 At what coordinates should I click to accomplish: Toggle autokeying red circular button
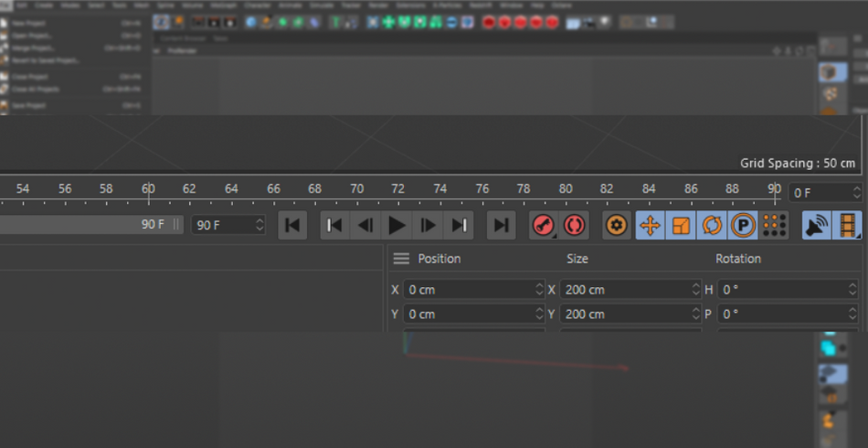tap(574, 226)
